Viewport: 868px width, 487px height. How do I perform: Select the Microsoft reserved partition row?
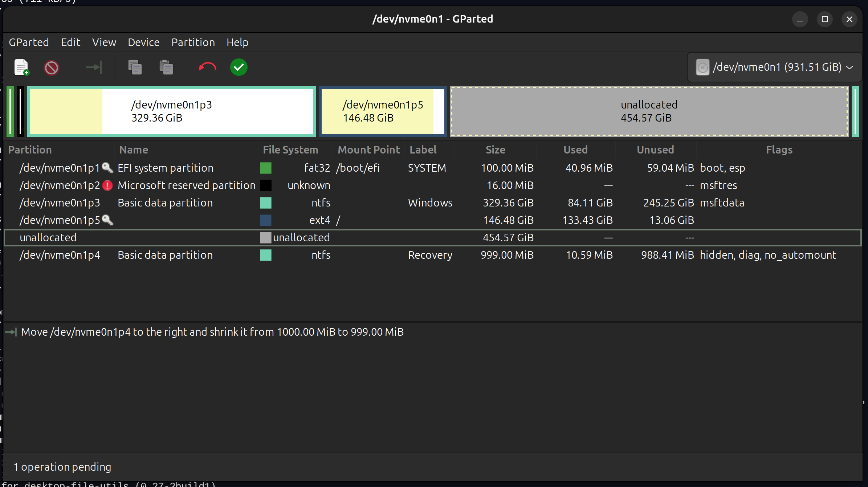click(432, 185)
